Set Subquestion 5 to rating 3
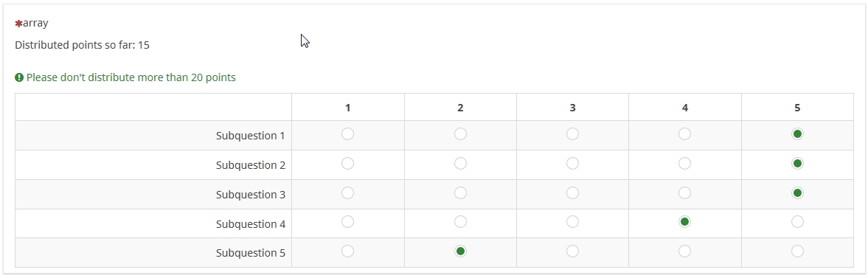This screenshot has height=278, width=868. click(x=572, y=251)
